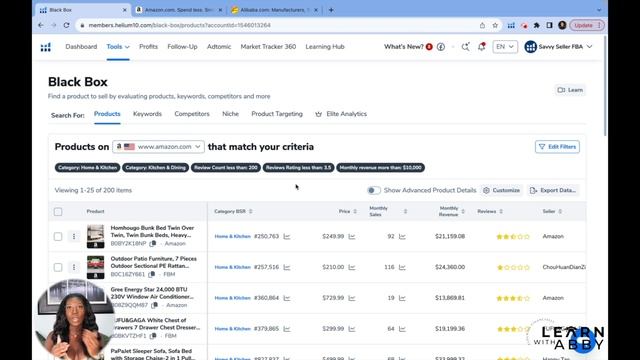
Task: Open Profits in top navigation
Action: (x=148, y=47)
